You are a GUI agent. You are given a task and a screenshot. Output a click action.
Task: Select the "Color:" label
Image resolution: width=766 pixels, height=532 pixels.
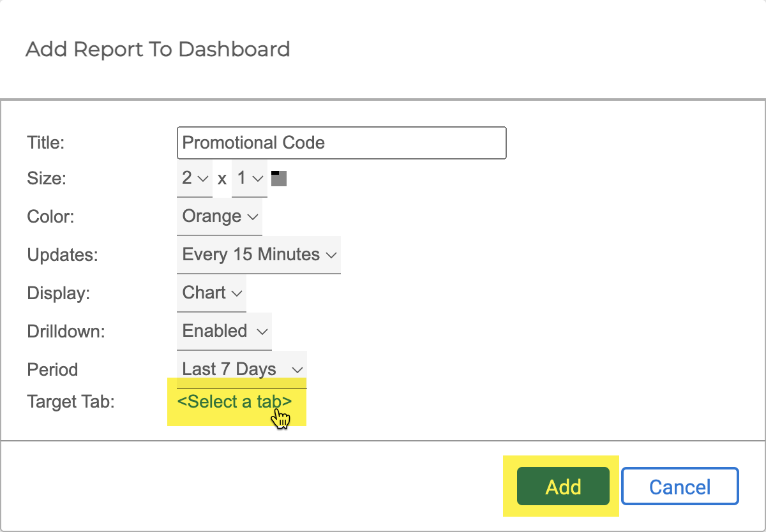pos(50,217)
